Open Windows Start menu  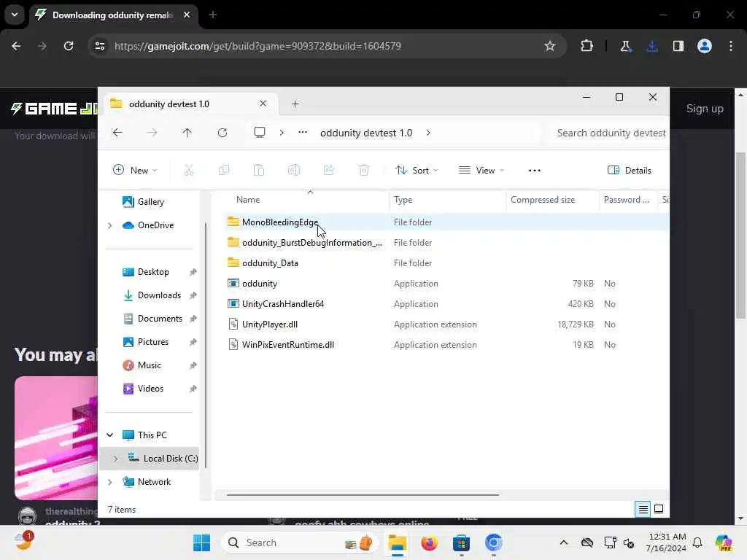[x=201, y=542]
